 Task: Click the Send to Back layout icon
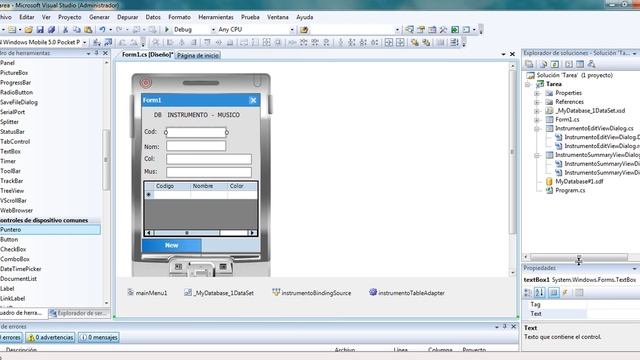(426, 42)
